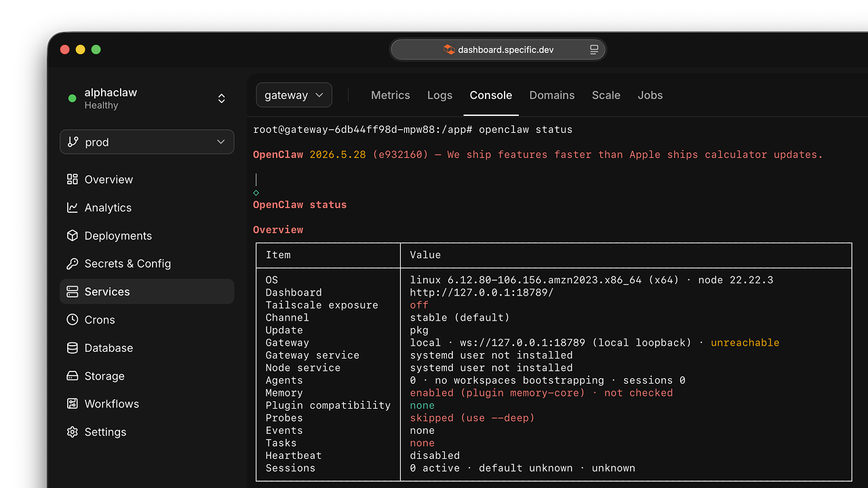This screenshot has height=488, width=868.
Task: Click the Workflows icon in sidebar
Action: pos(72,404)
